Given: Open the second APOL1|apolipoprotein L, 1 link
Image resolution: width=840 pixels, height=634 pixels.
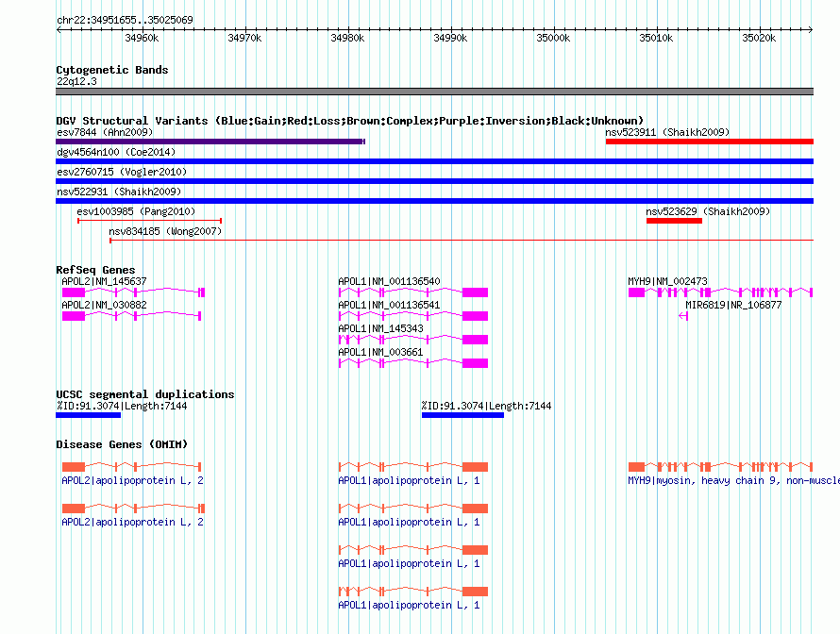Looking at the screenshot, I should 409,522.
